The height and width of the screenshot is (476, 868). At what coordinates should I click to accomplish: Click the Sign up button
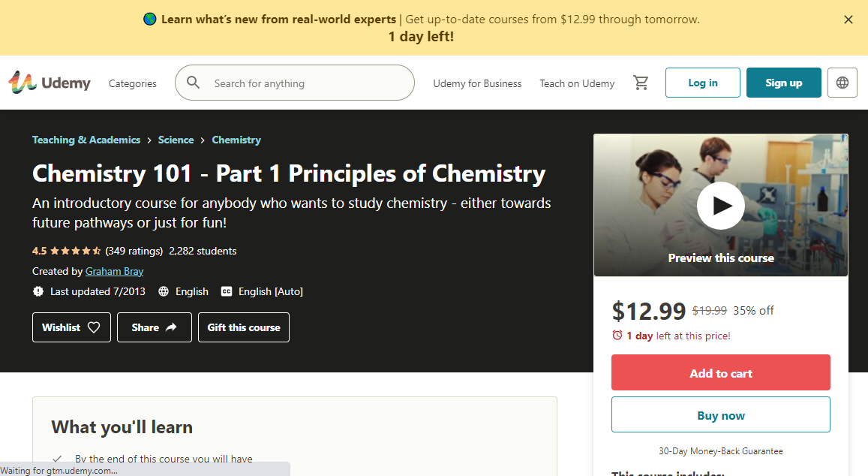point(783,83)
